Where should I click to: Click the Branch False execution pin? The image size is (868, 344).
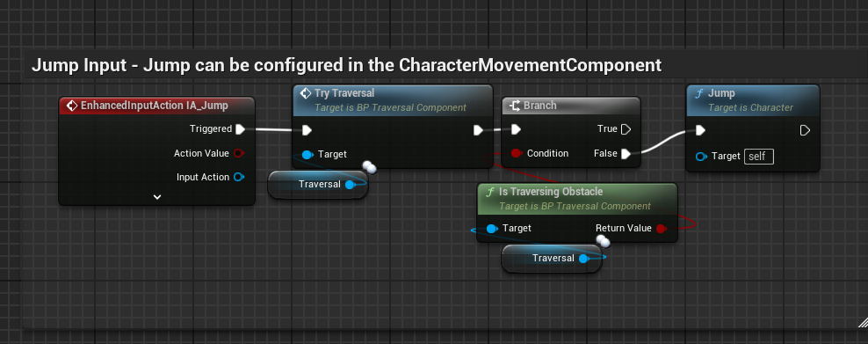coord(626,153)
